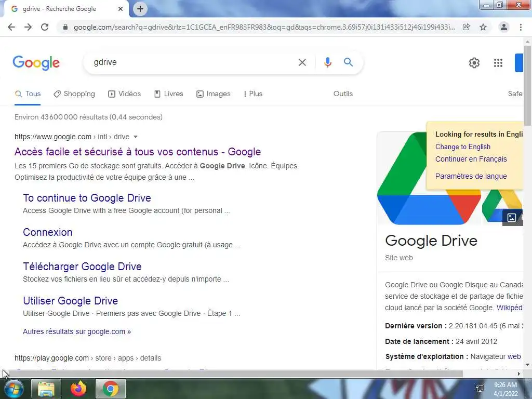Open the Wikipédia link in Drive panel
This screenshot has width=532, height=399.
(x=510, y=308)
